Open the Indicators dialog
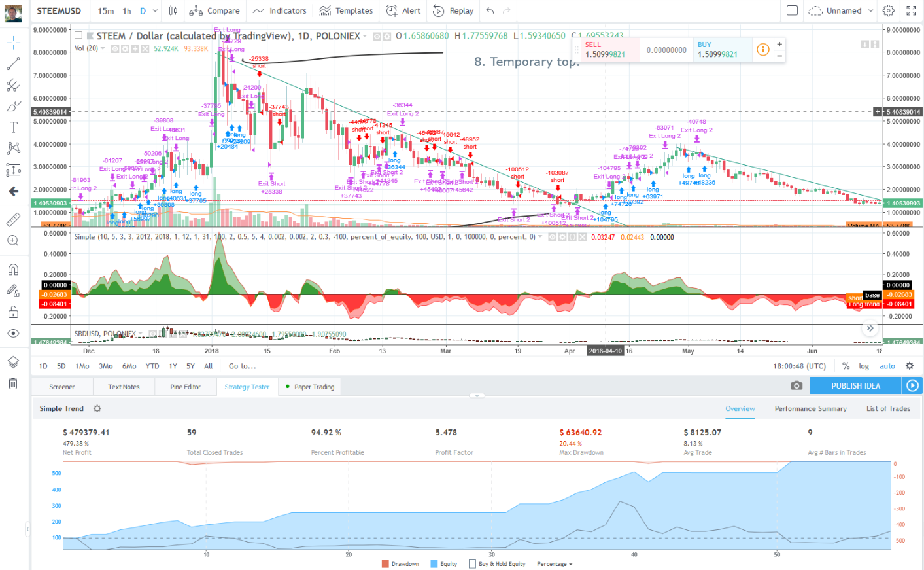 280,10
